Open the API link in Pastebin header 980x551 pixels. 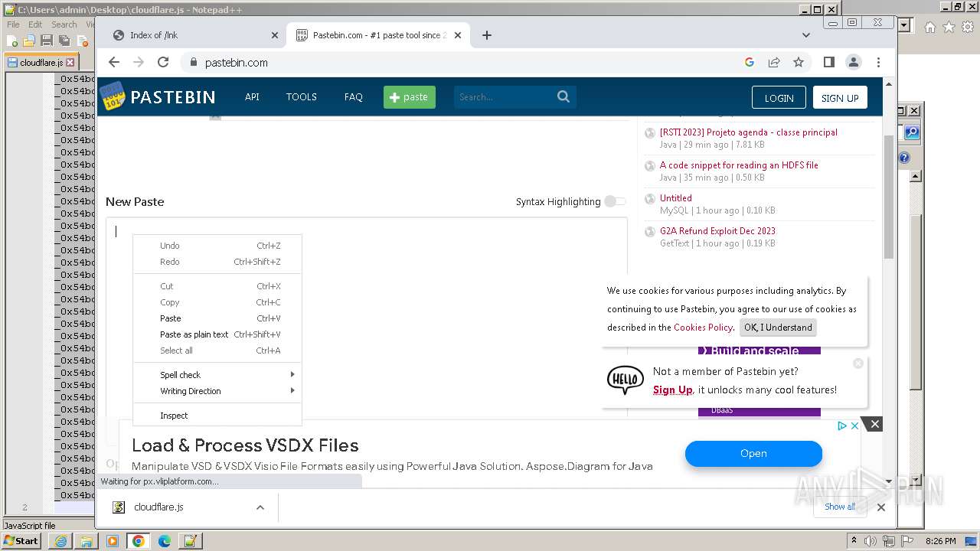pos(252,97)
